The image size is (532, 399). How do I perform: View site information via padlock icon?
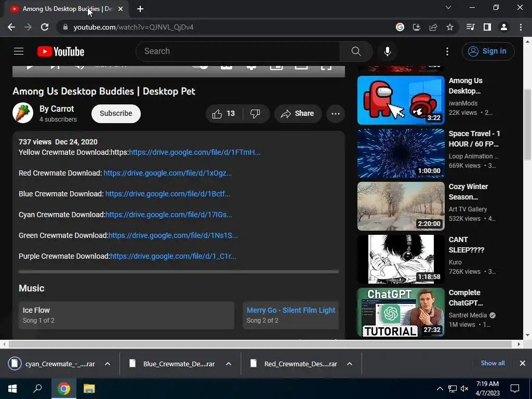tap(65, 27)
